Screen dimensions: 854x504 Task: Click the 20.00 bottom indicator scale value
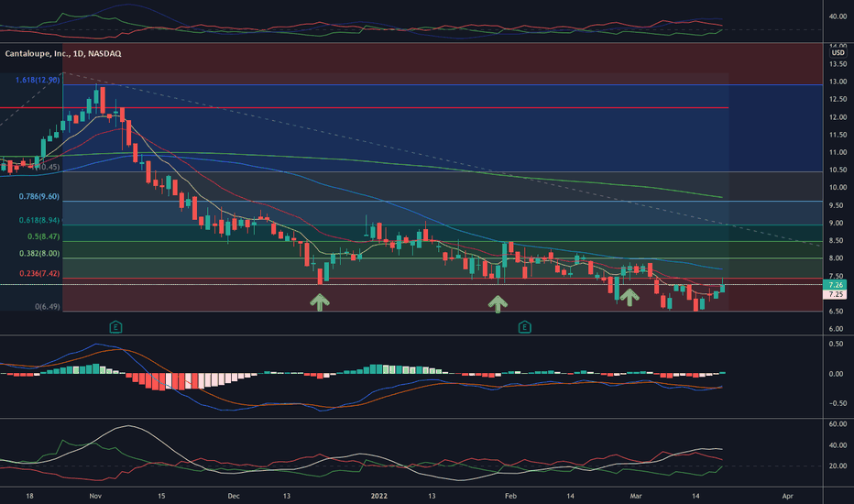[838, 466]
